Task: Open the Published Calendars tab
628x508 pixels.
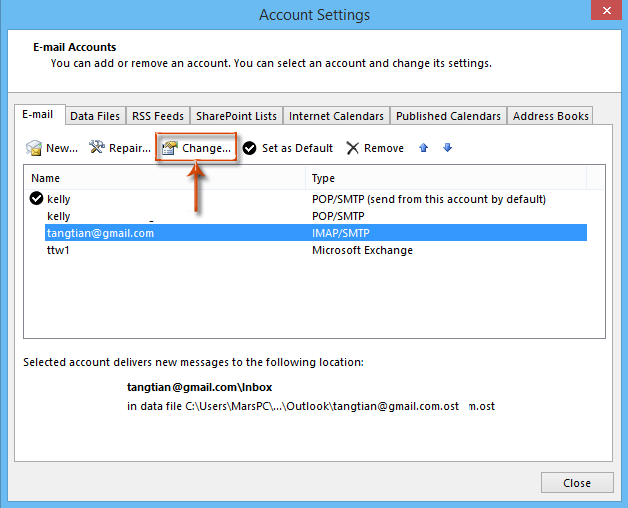Action: [x=448, y=116]
